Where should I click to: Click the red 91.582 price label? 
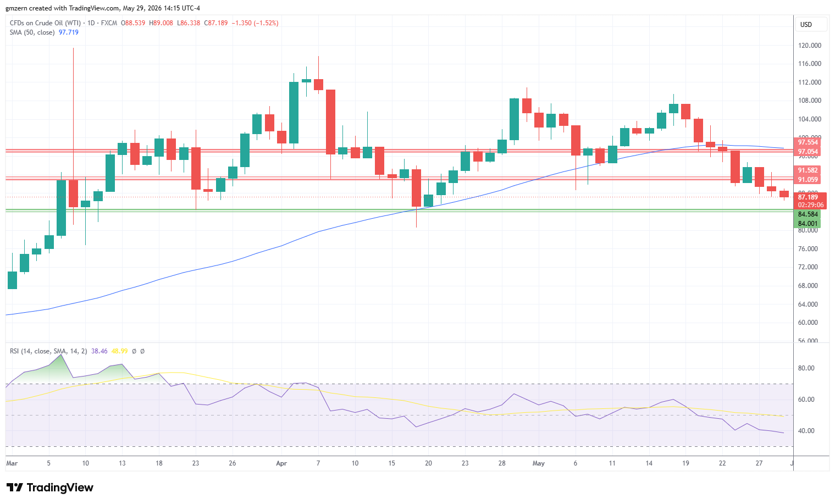point(808,170)
